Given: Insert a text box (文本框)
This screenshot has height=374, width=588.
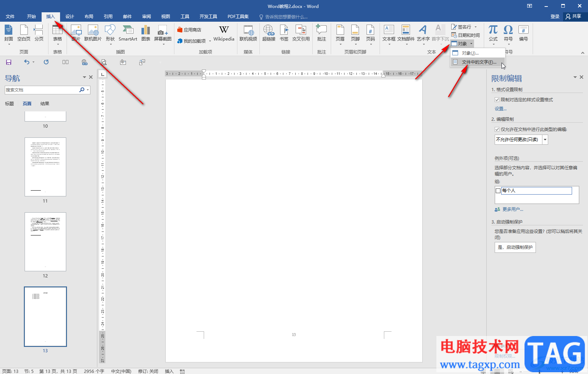Looking at the screenshot, I should (x=389, y=35).
